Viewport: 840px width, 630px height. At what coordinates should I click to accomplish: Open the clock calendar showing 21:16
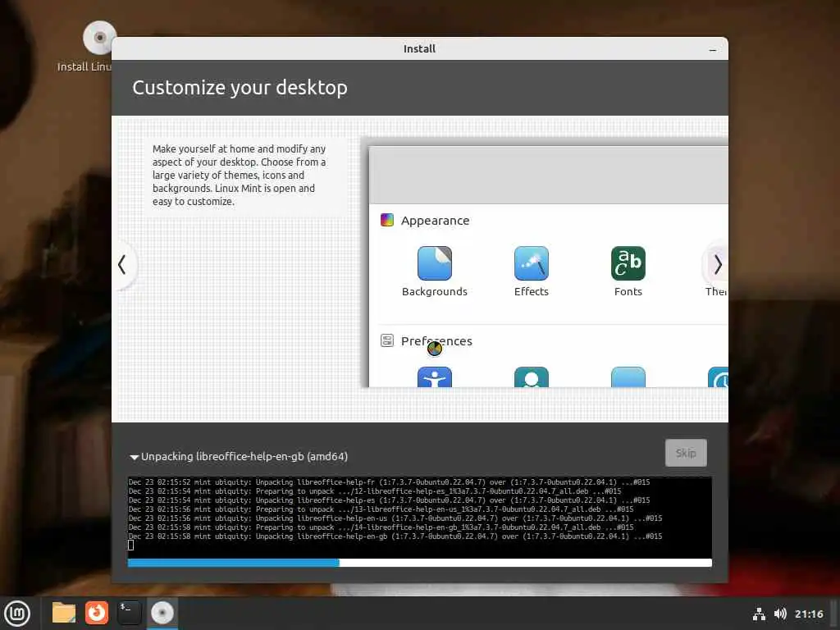tap(808, 614)
